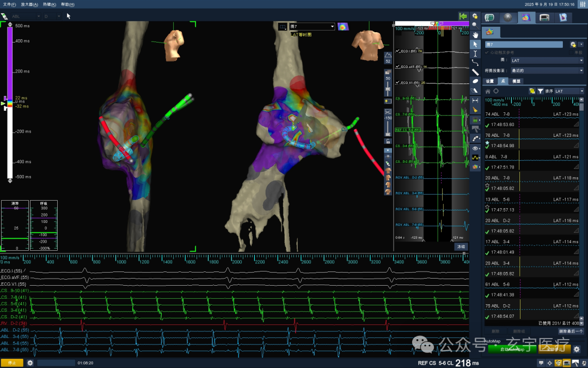Toggle the eye visibility tool
The image size is (588, 368).
[475, 148]
